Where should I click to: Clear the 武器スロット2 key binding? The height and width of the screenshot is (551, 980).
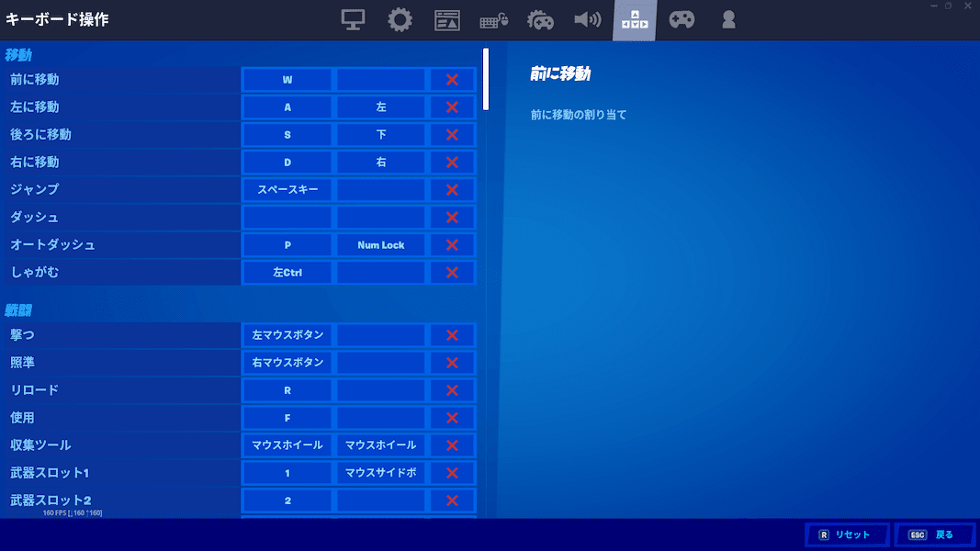[453, 500]
